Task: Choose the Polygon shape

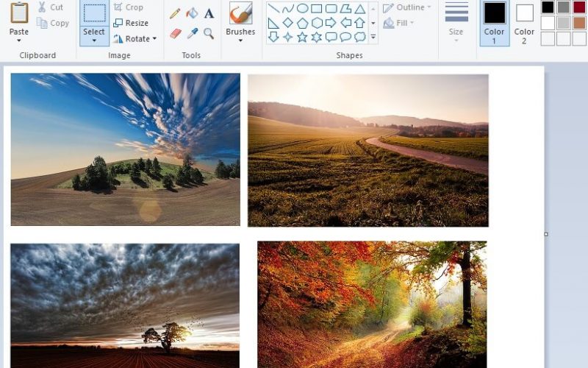Action: pyautogui.click(x=345, y=8)
